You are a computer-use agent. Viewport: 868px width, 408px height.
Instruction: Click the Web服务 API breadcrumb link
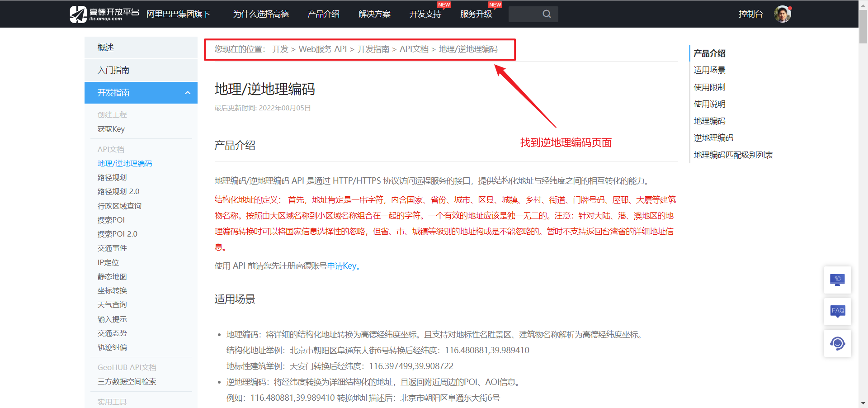(x=323, y=49)
